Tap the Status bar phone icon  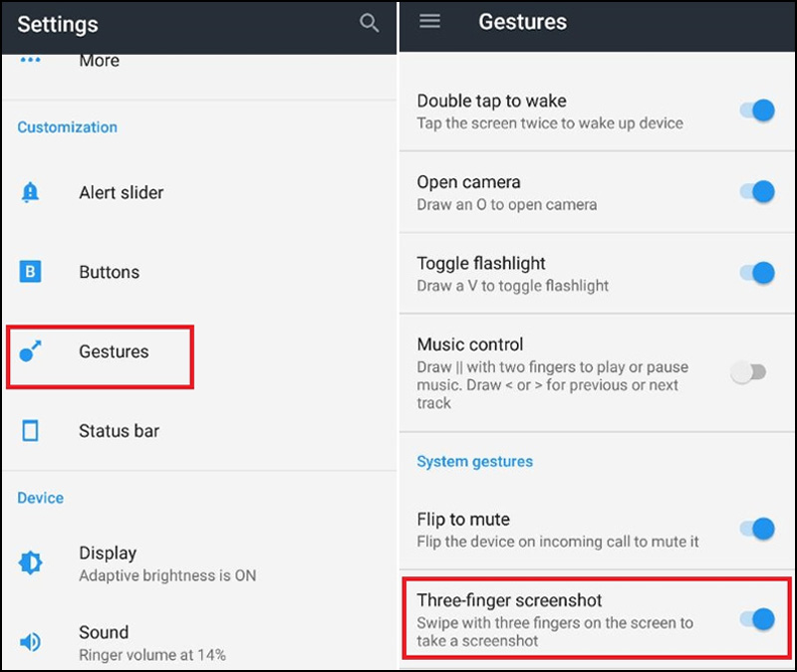coord(31,431)
